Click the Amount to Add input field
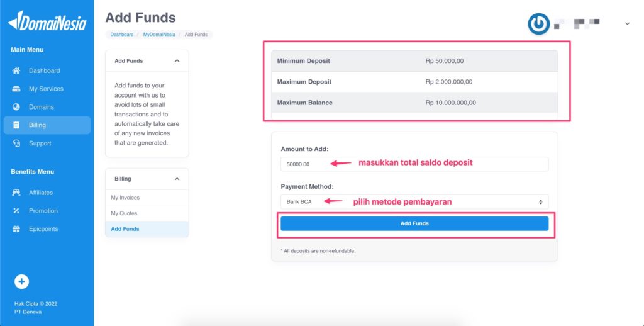Screen dimensions: 644x326 (414, 164)
